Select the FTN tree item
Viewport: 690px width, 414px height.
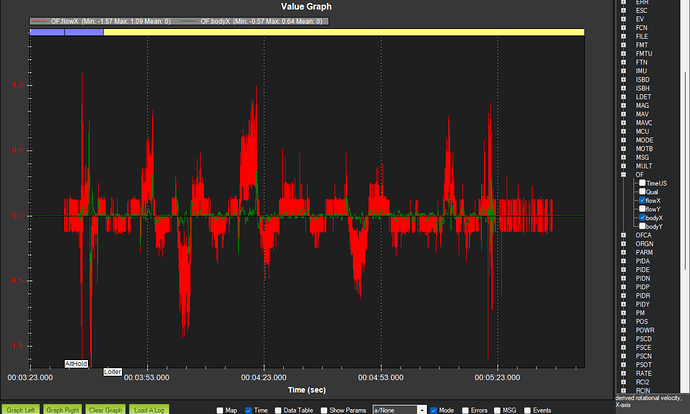coord(641,62)
